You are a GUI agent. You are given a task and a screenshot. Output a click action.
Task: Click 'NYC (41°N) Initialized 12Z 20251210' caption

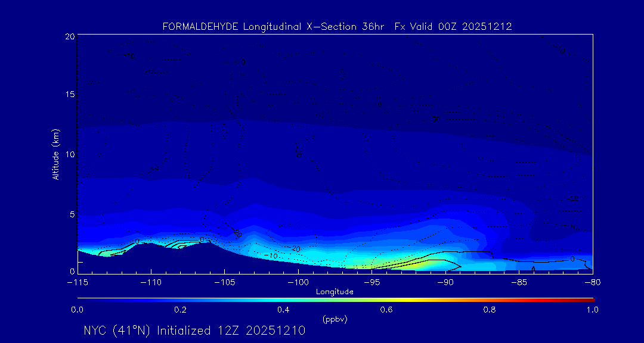pos(194,330)
